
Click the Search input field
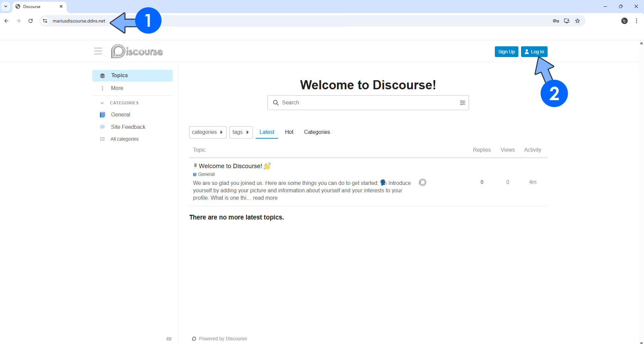(x=368, y=103)
